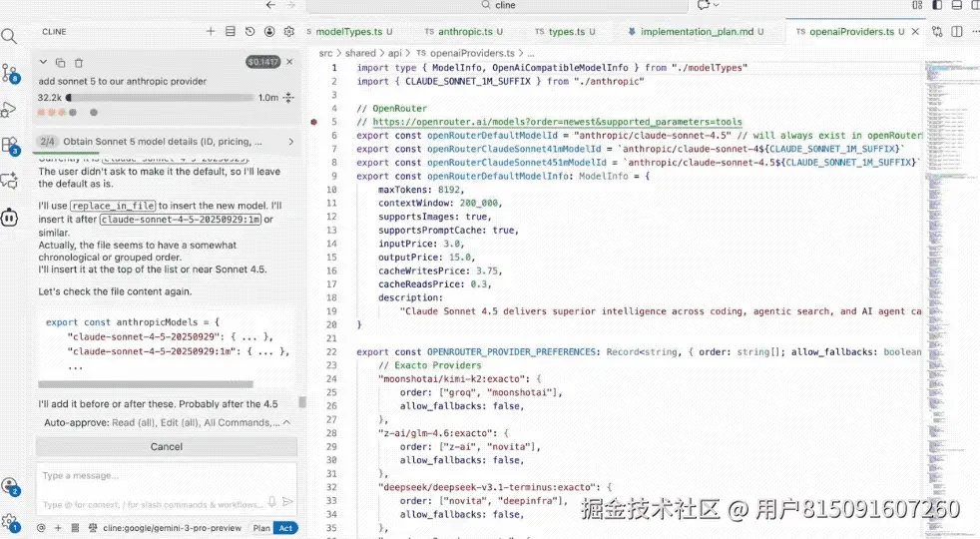
Task: Navigate back with the left arrow
Action: pos(270,5)
